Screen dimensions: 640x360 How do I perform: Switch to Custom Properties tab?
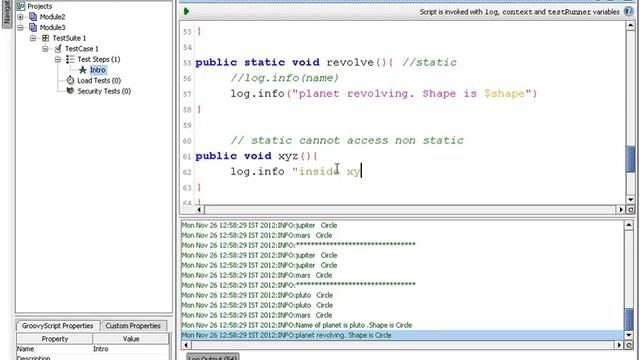click(133, 326)
